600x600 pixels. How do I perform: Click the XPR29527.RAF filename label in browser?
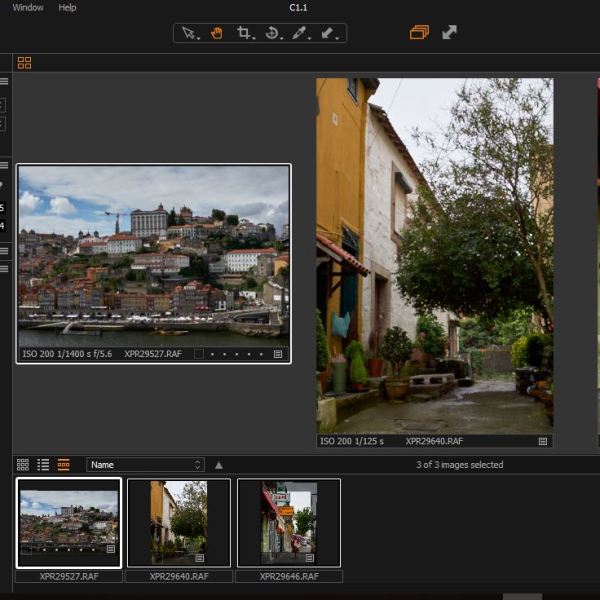(x=69, y=577)
